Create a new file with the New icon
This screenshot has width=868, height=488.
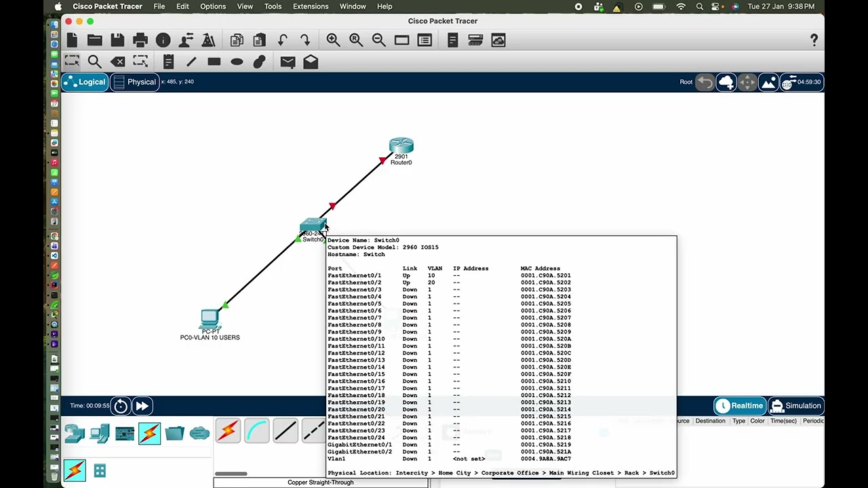pos(73,41)
